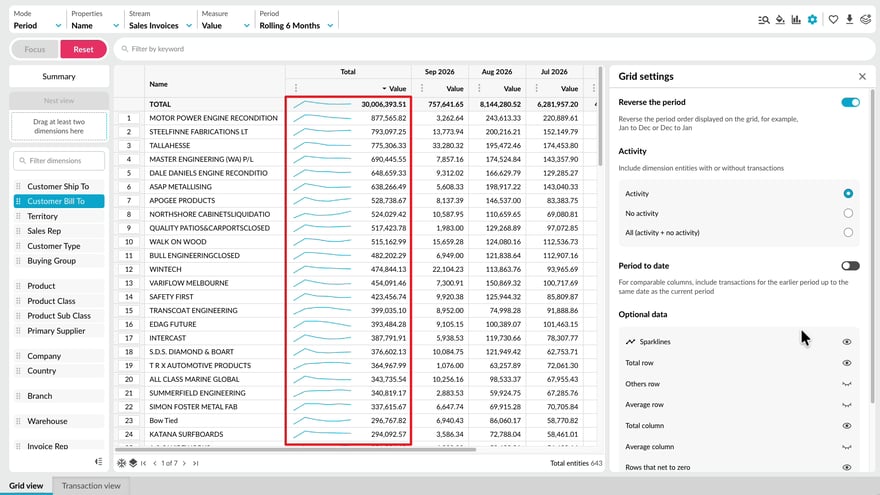Click the Filter dimensions search field
Screen dimensions: 880x495
click(59, 161)
